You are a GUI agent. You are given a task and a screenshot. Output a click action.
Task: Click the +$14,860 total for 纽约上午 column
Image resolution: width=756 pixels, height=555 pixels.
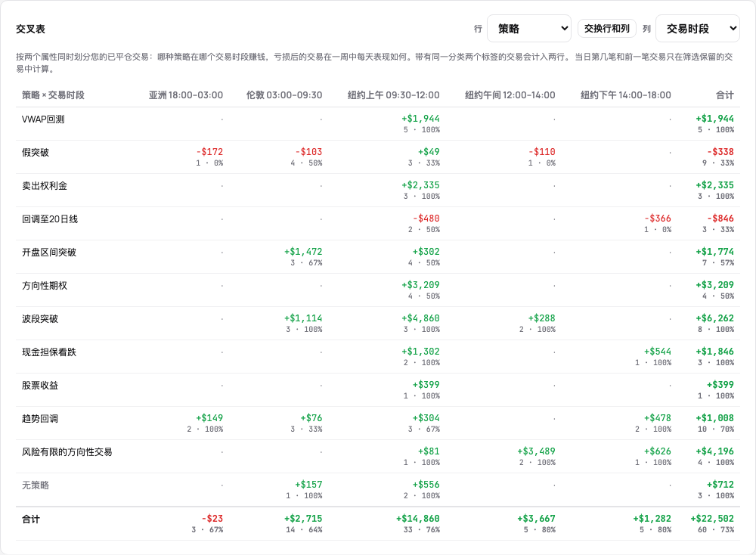click(417, 519)
